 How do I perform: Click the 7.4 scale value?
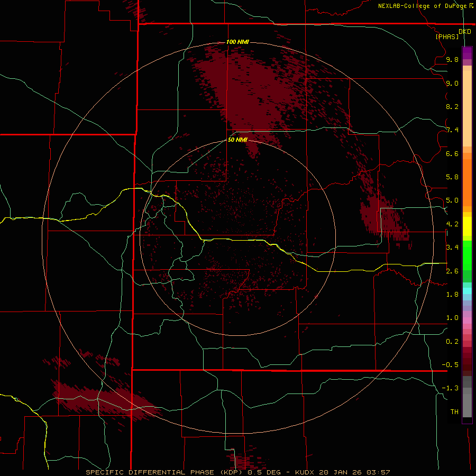click(x=452, y=130)
